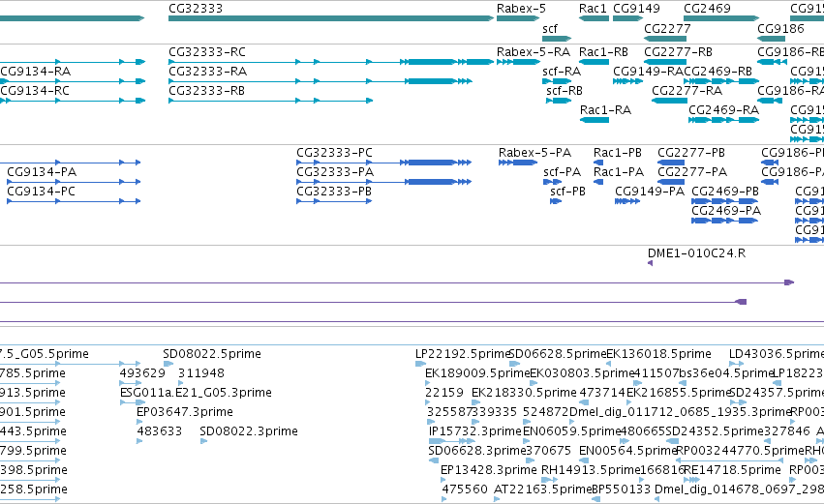This screenshot has height=504, width=824.
Task: Click the Rac1 gene name
Action: point(593,9)
